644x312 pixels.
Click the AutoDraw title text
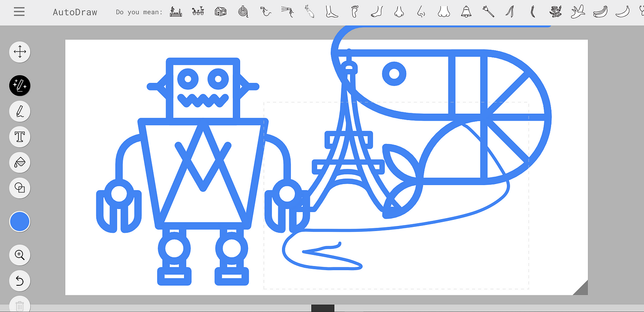(x=75, y=12)
